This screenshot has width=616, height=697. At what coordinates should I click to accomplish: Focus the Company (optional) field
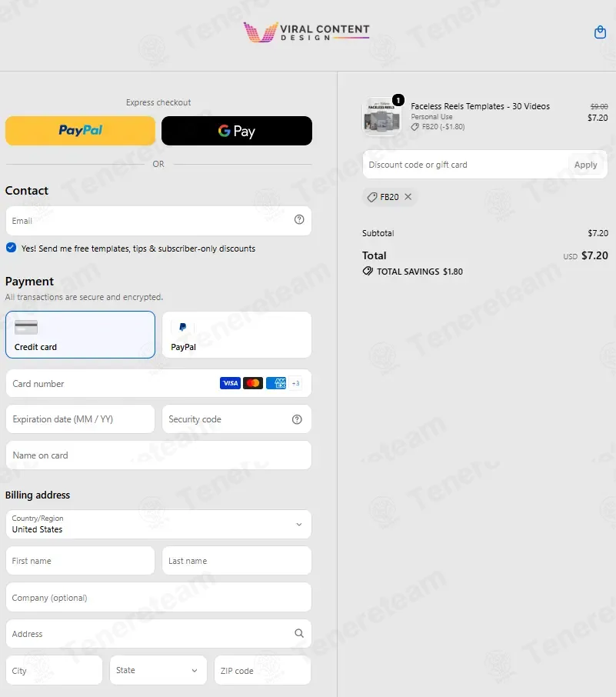click(x=158, y=598)
